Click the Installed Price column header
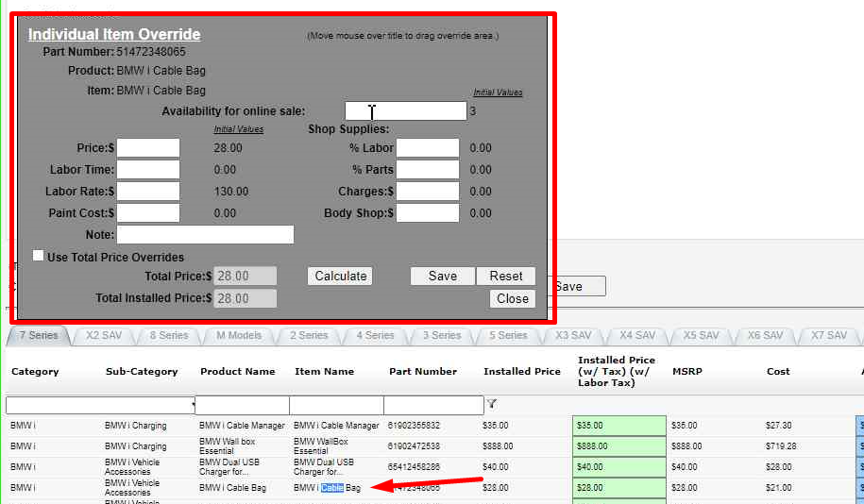The width and height of the screenshot is (864, 504). tap(522, 372)
